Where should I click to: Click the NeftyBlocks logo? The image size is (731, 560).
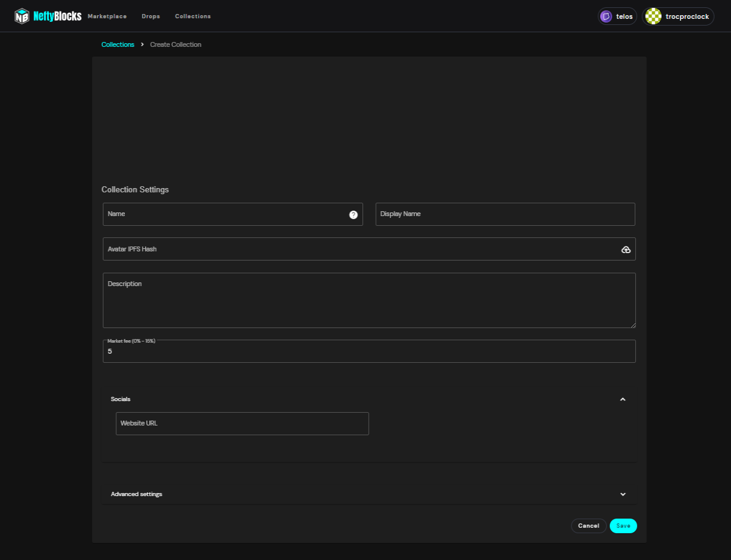[48, 16]
